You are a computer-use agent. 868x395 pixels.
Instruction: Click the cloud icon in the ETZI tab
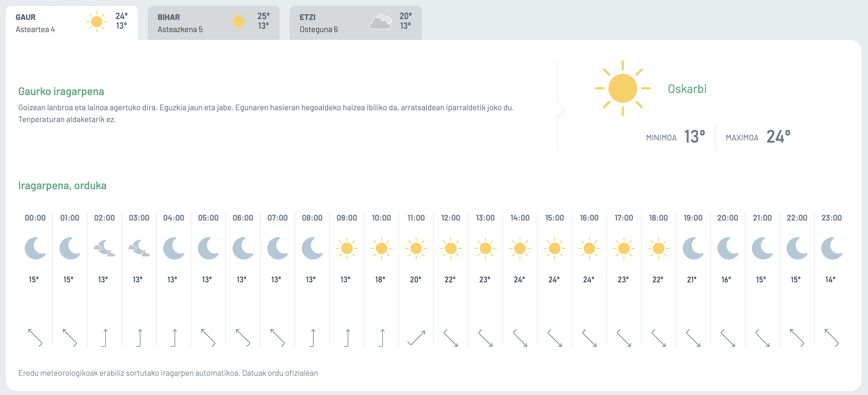click(x=380, y=22)
